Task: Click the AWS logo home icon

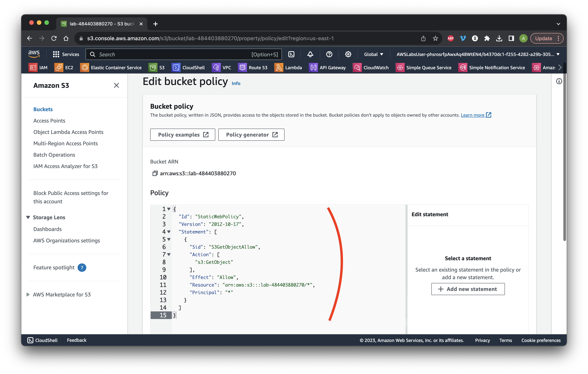Action: click(x=34, y=54)
